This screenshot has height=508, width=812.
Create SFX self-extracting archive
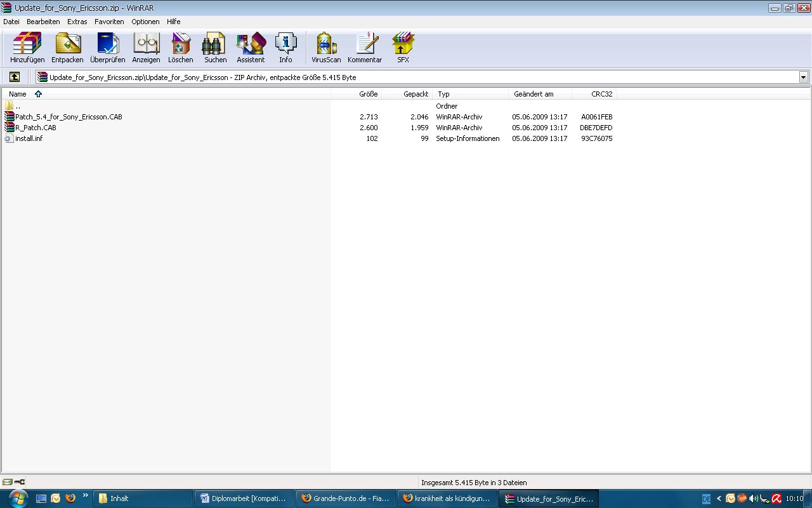point(403,48)
